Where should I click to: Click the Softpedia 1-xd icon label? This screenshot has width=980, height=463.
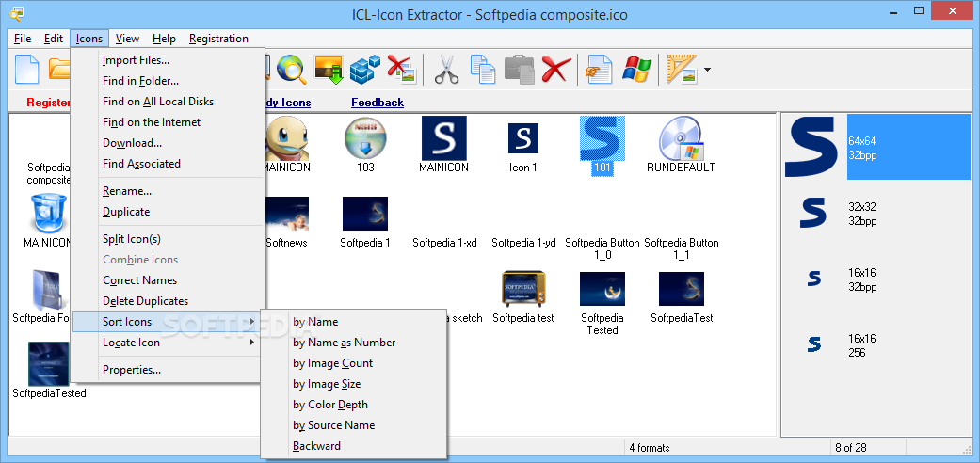point(444,243)
